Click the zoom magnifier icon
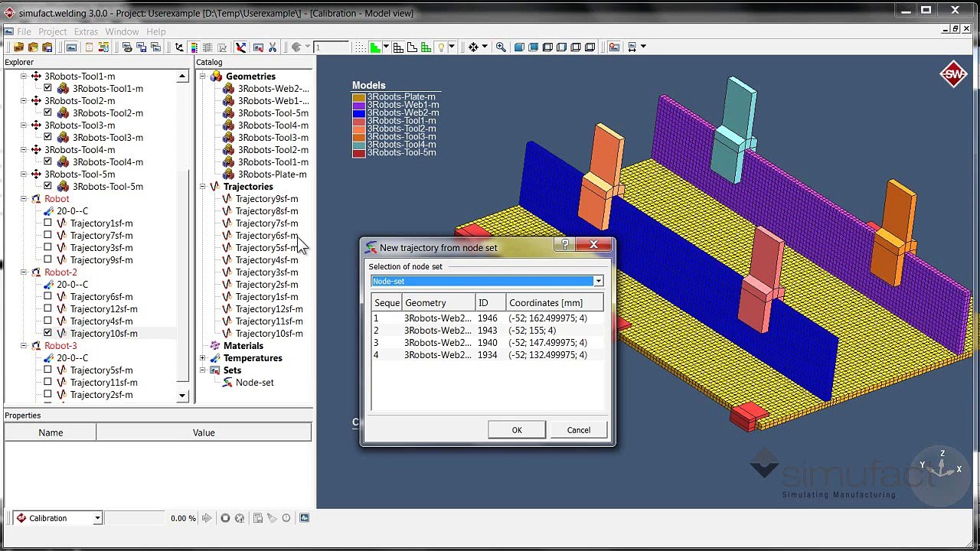 click(x=501, y=47)
